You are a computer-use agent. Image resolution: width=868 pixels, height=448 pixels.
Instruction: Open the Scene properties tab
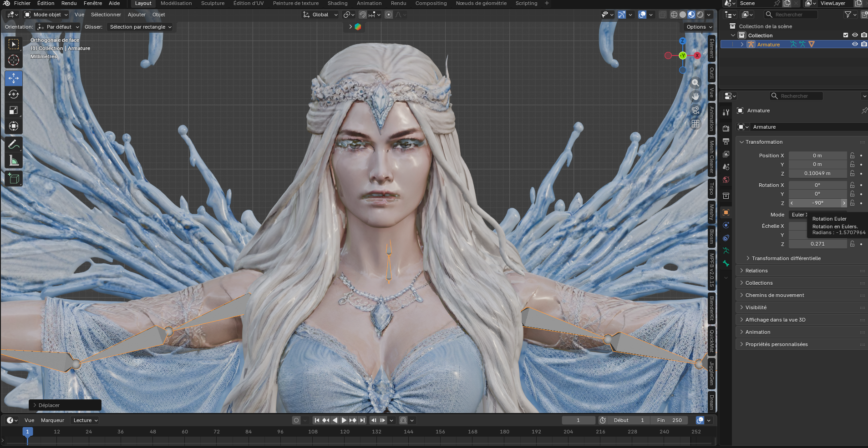(726, 167)
